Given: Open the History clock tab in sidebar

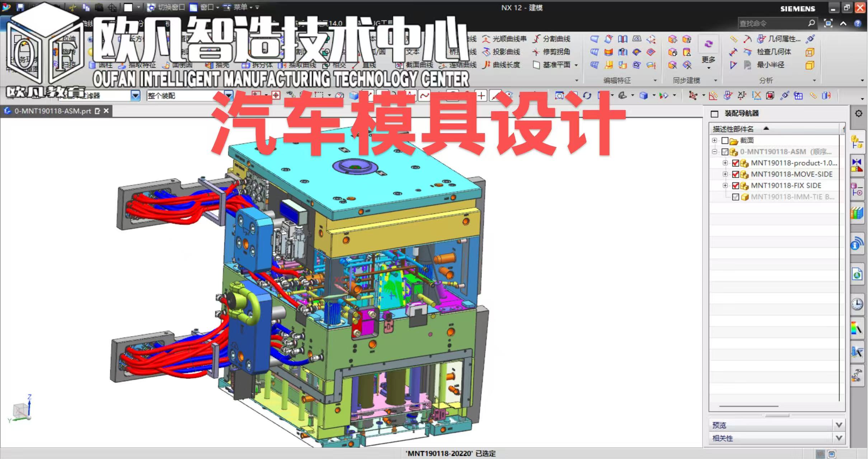Looking at the screenshot, I should pyautogui.click(x=857, y=304).
